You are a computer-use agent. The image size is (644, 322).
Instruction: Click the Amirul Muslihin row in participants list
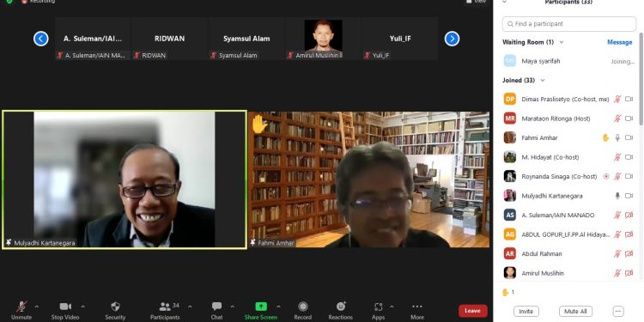click(x=568, y=273)
